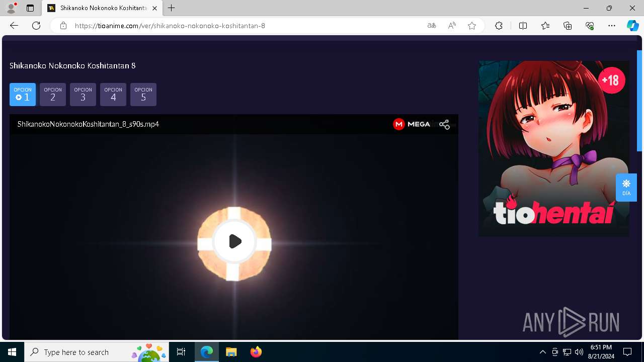
Task: Open the translate page icon
Action: click(432, 26)
